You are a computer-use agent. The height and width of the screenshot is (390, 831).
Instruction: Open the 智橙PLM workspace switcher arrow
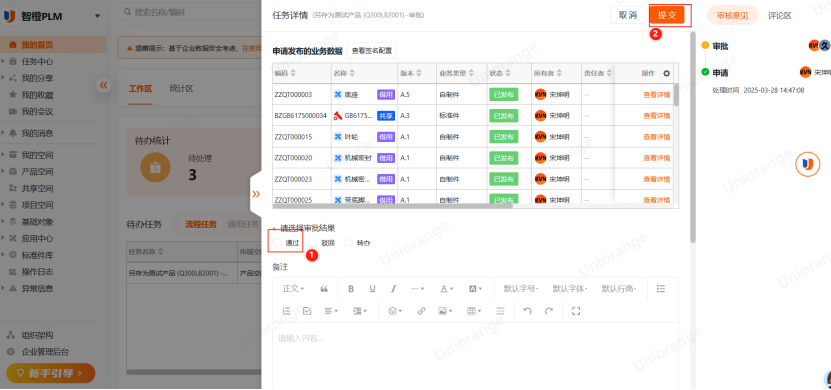(97, 16)
